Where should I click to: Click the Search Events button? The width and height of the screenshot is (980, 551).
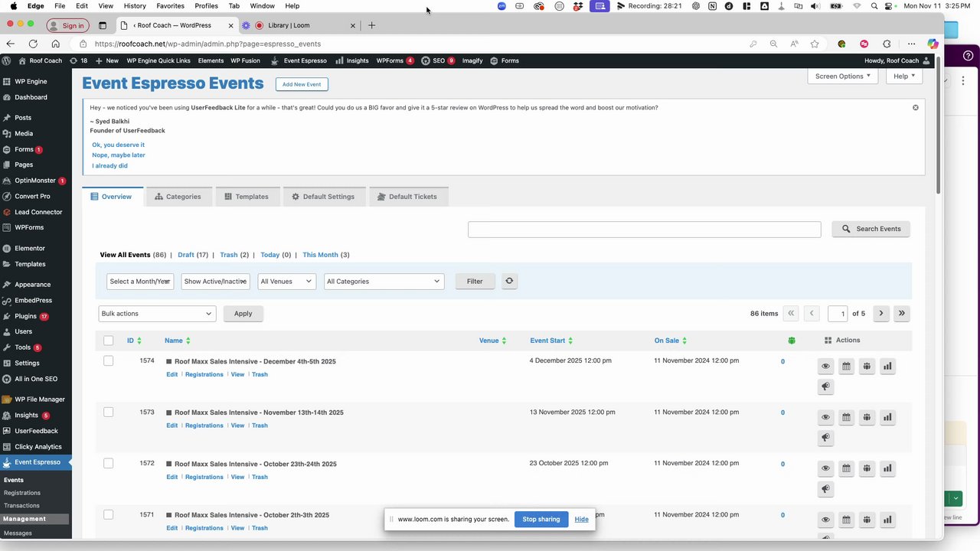871,229
